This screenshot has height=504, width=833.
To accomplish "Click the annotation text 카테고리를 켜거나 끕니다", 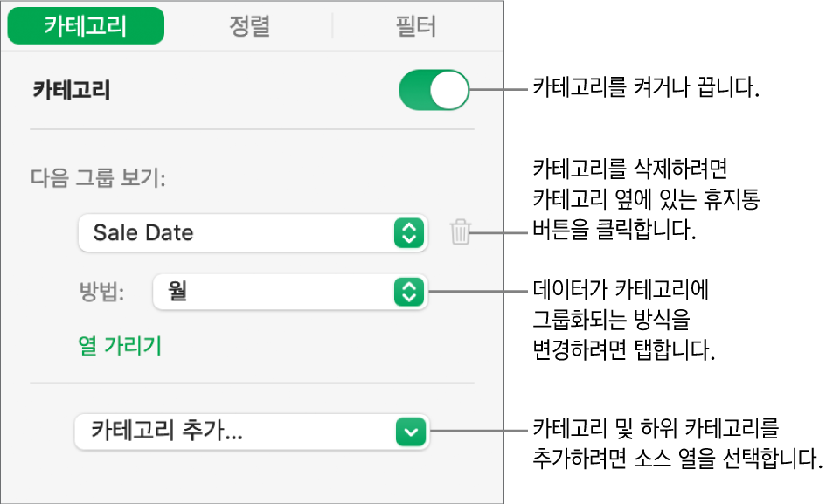I will 645,89.
